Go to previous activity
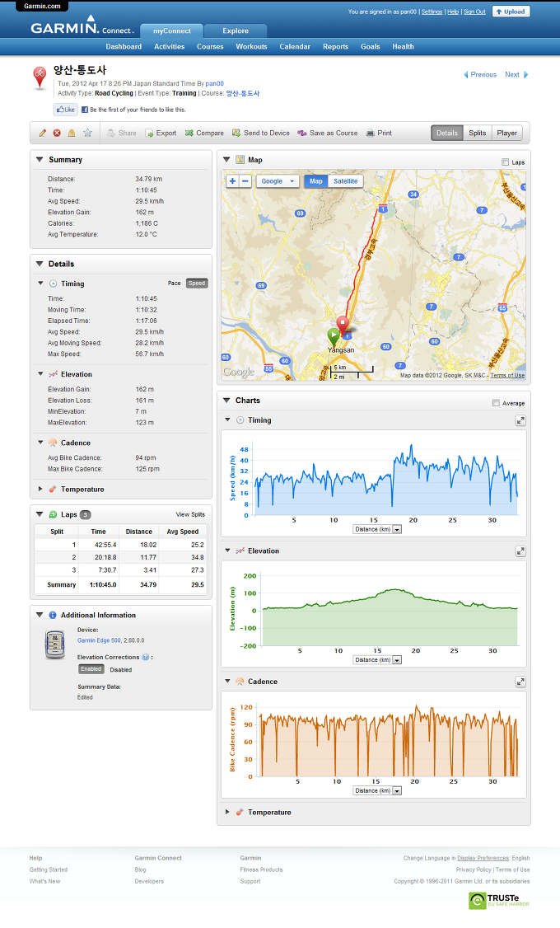 point(479,74)
